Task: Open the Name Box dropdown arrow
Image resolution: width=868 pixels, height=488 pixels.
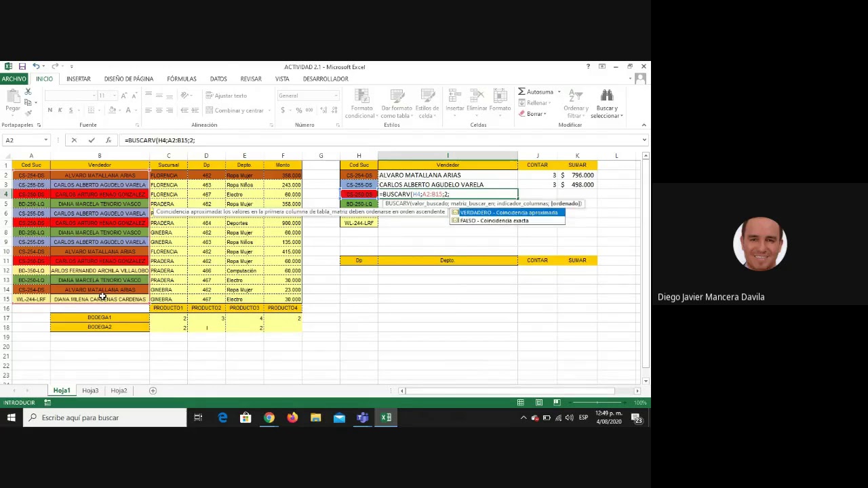Action: (45, 140)
